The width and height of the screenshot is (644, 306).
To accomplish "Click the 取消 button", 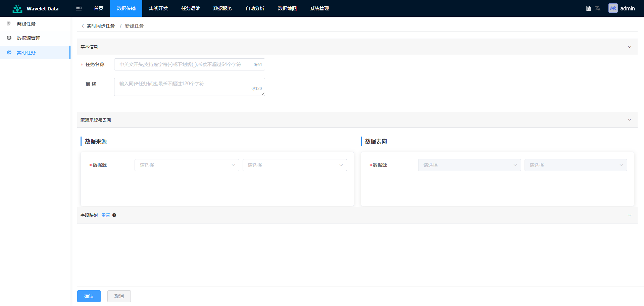I will pyautogui.click(x=119, y=296).
